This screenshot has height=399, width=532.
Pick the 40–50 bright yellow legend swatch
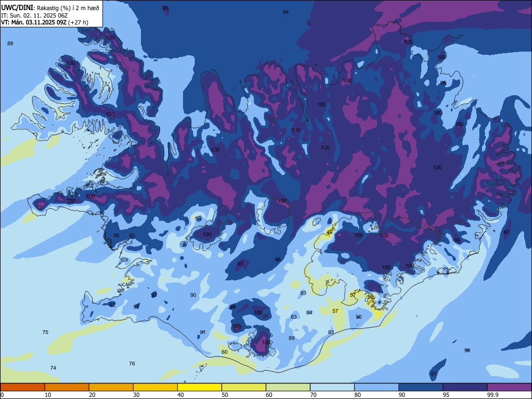coord(199,387)
